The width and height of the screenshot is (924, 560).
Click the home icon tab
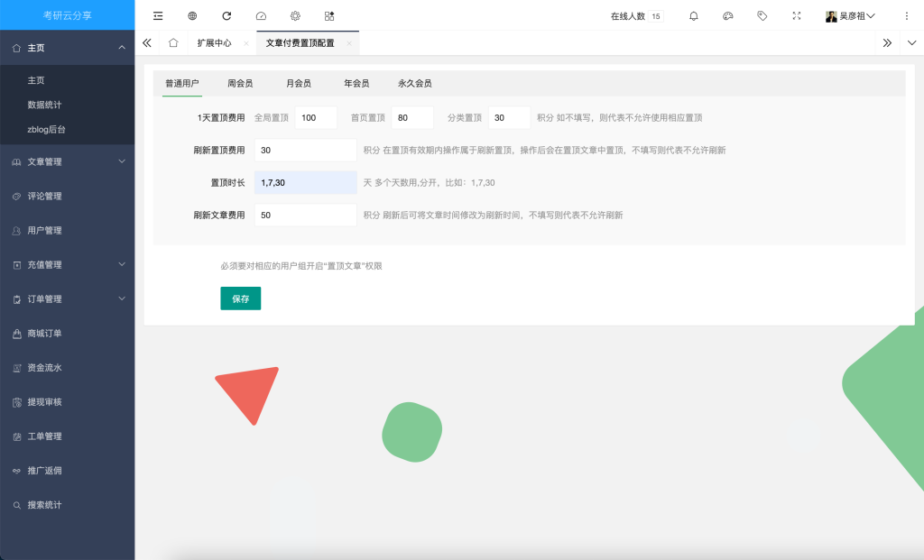tap(173, 43)
